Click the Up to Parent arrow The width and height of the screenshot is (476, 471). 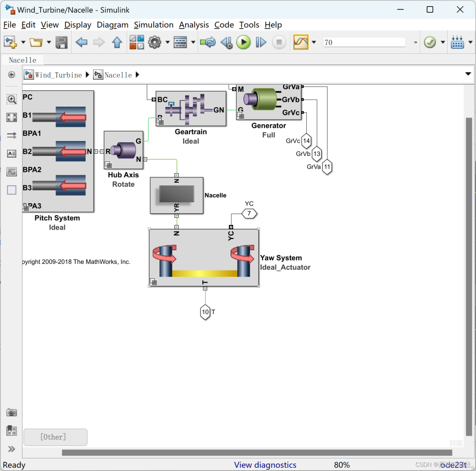point(117,42)
